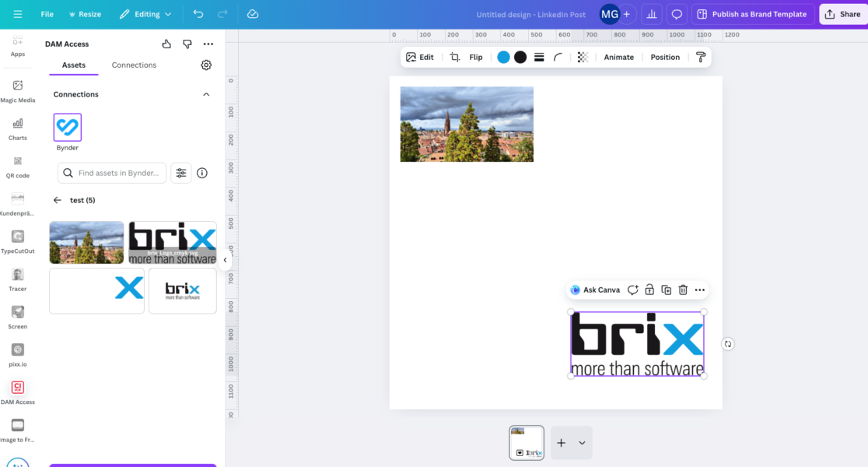Viewport: 868px width, 467px height.
Task: Open the File menu
Action: pyautogui.click(x=46, y=14)
